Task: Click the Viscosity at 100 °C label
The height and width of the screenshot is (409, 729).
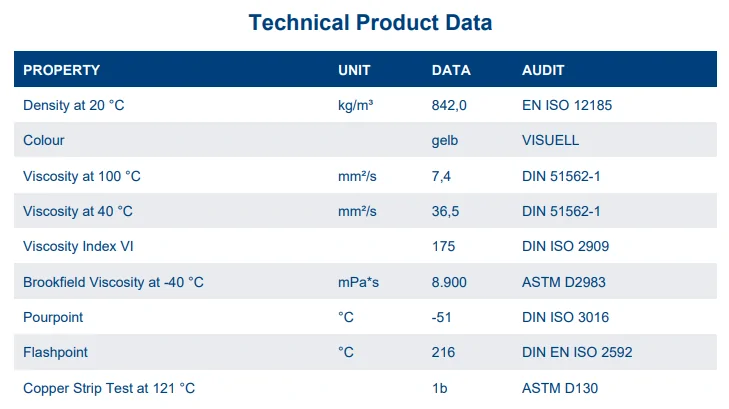Action: point(82,176)
